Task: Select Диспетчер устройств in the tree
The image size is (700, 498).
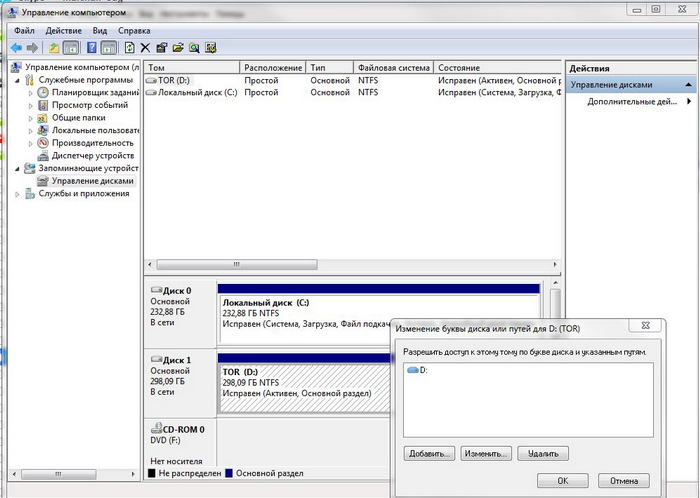Action: point(92,156)
